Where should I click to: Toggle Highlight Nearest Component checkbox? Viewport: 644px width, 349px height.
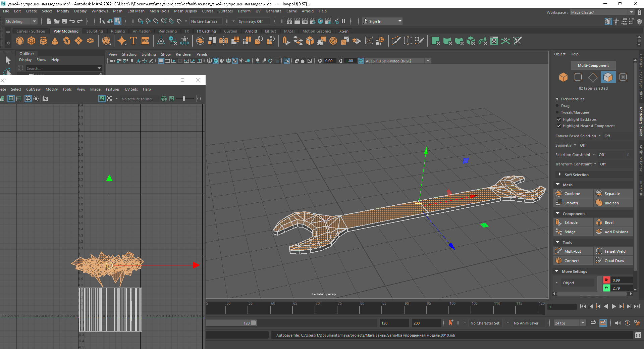point(559,126)
